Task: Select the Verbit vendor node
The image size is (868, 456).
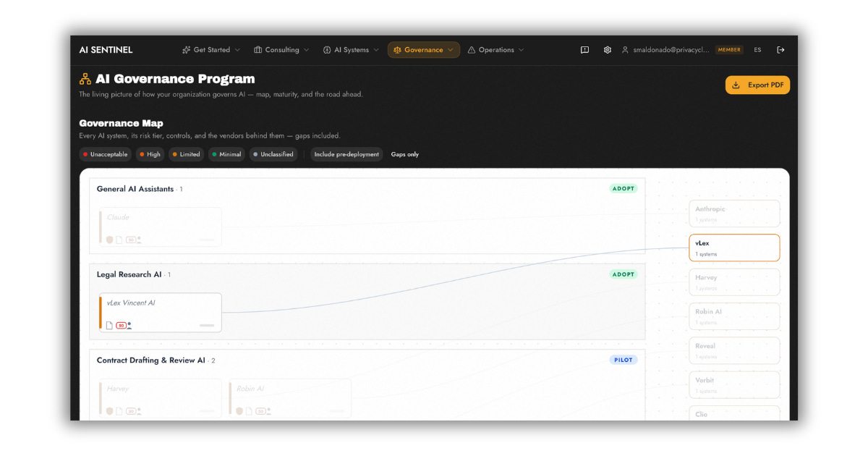Action: tap(734, 384)
